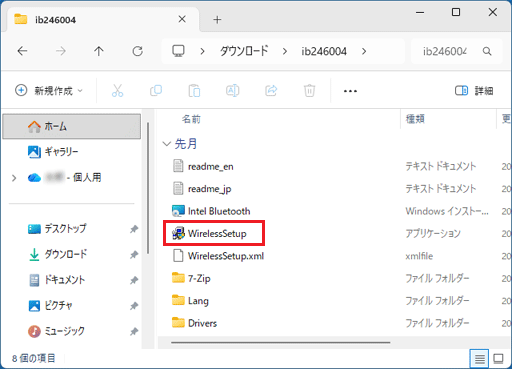Sort by the 種類 column header

[415, 119]
